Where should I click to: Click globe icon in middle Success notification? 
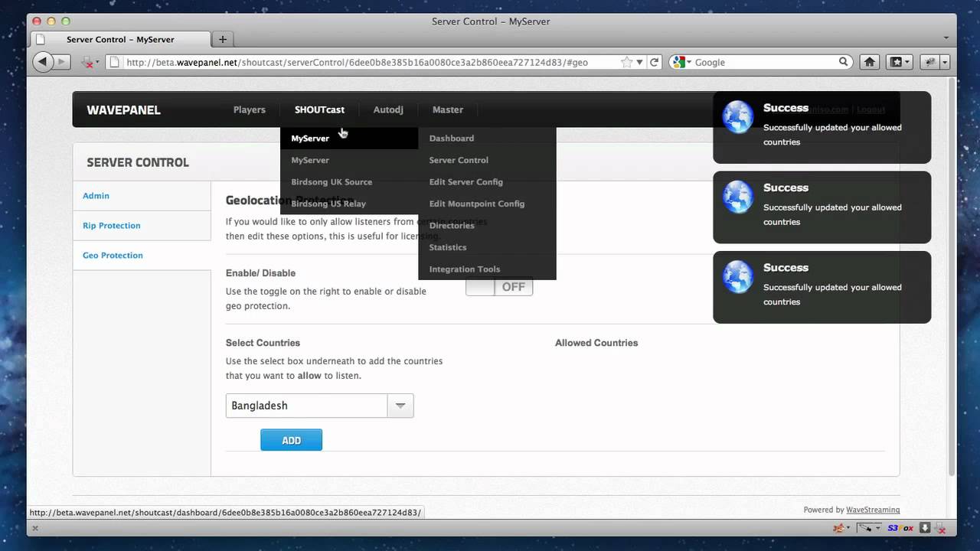(738, 197)
